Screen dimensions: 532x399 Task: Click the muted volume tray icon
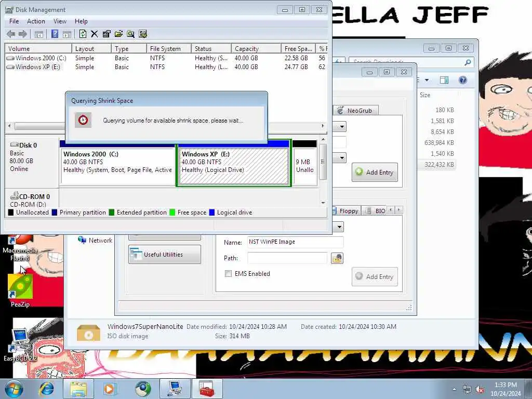coord(480,390)
